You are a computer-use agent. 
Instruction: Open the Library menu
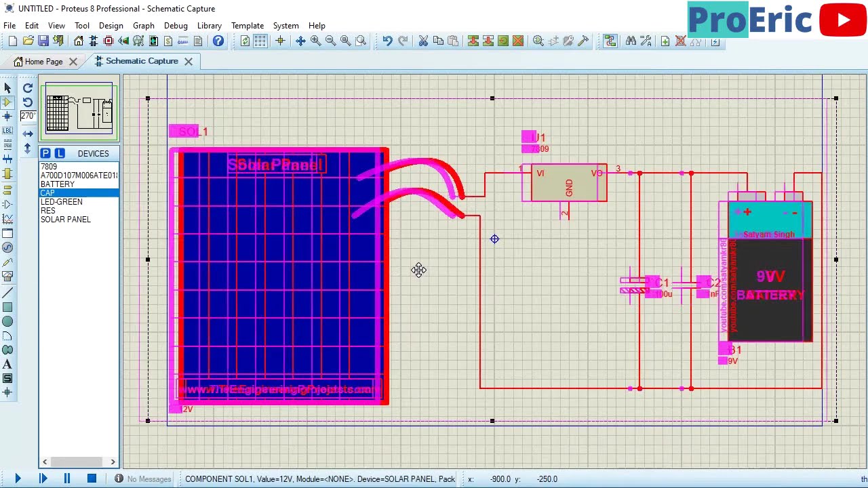tap(210, 25)
